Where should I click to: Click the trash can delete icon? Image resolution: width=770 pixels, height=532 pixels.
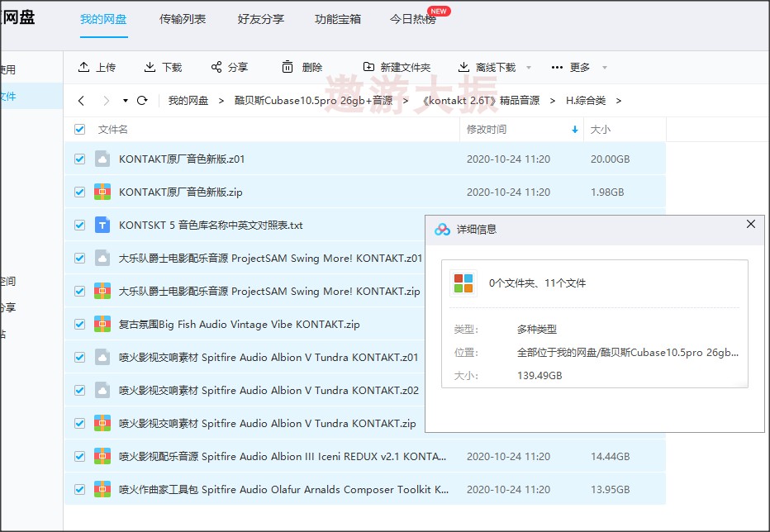click(x=288, y=67)
